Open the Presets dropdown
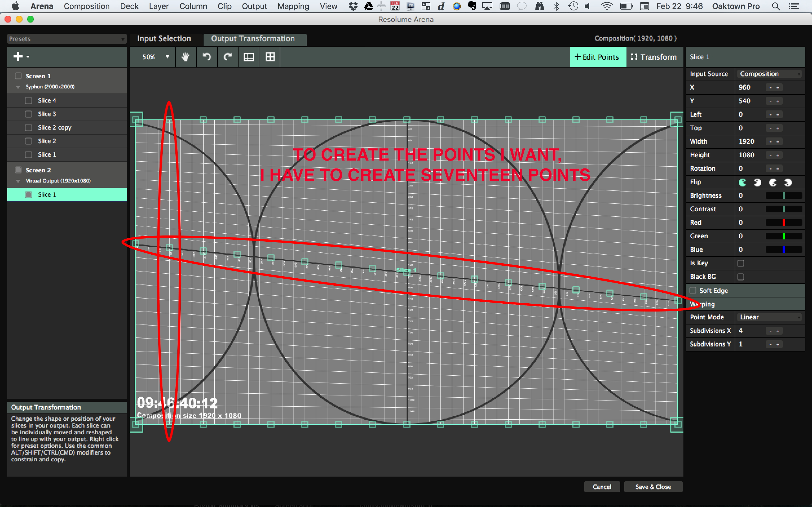This screenshot has width=812, height=507. (67, 39)
